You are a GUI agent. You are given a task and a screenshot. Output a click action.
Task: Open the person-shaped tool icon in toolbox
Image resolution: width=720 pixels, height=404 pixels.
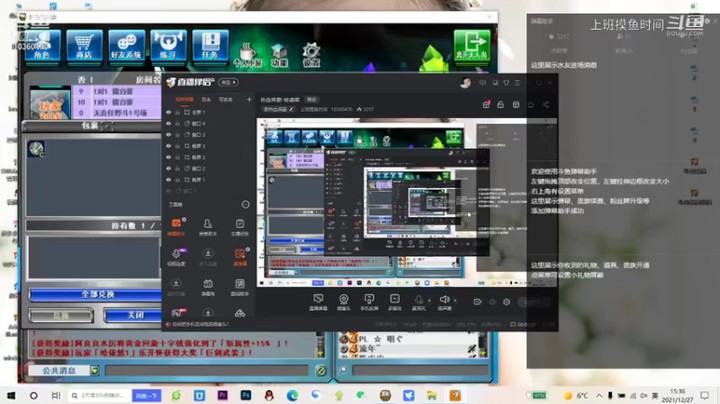coord(208,227)
